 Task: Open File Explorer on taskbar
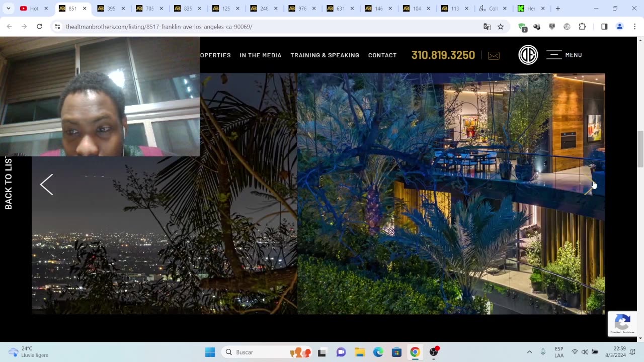(x=359, y=352)
